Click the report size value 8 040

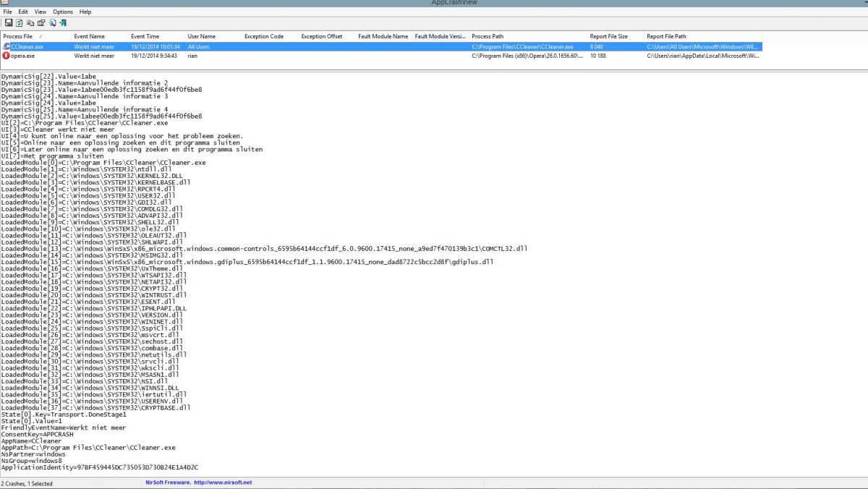[597, 46]
